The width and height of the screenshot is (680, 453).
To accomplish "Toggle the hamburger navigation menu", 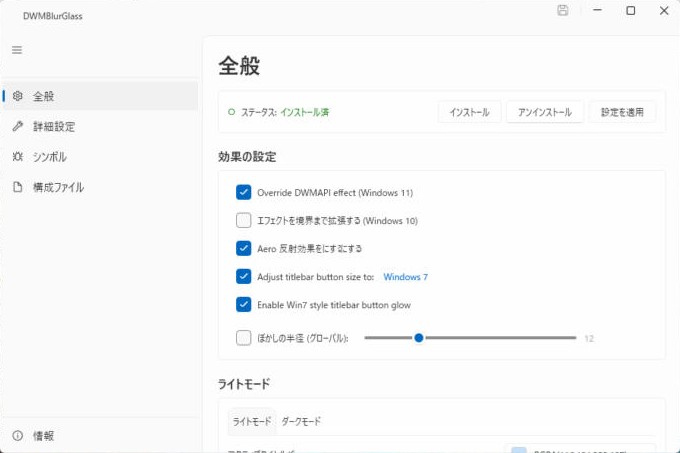I will pos(17,50).
